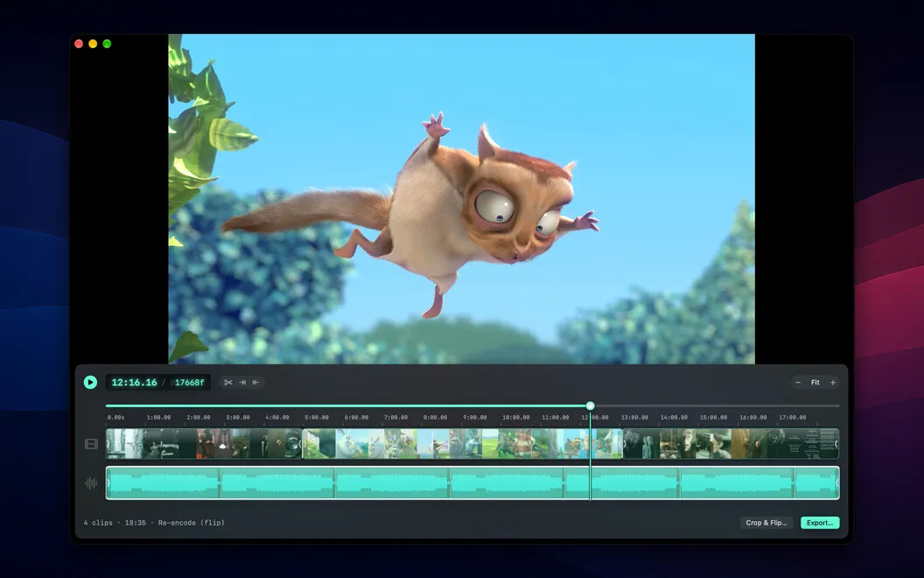Select the last dark video clip with credits
Image resolution: width=924 pixels, height=578 pixels.
(x=731, y=443)
